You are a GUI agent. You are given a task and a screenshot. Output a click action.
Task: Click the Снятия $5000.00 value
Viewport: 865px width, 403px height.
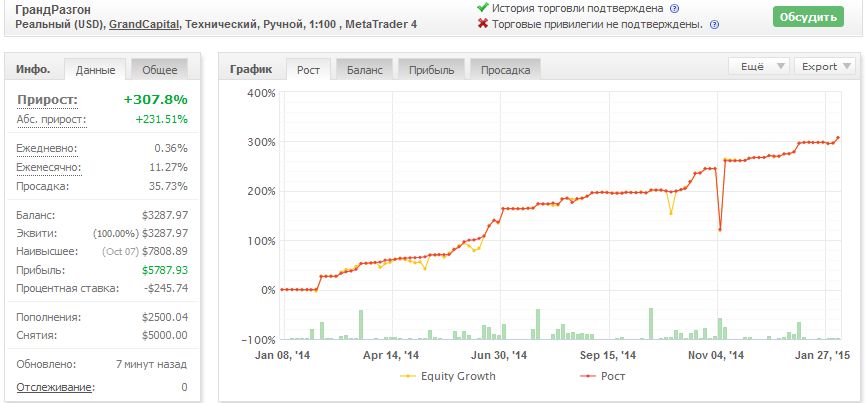(165, 335)
